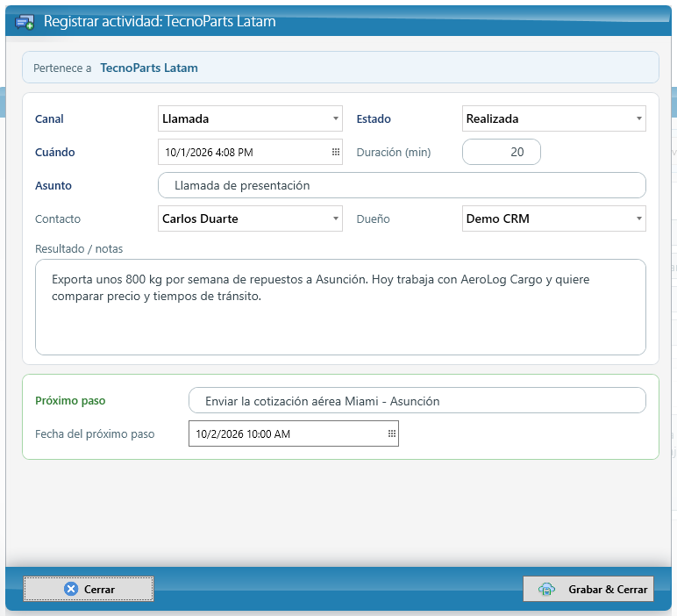Click the blue X icon on Cerrar

click(71, 589)
